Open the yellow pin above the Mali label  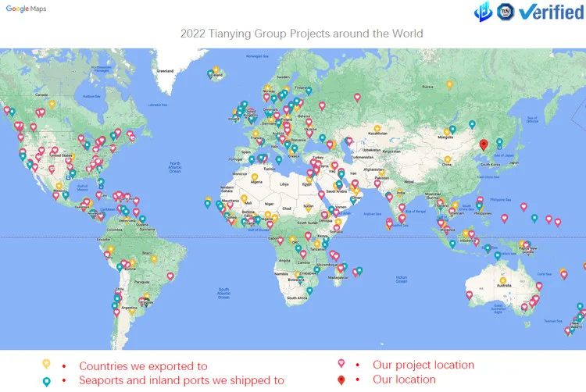pyautogui.click(x=244, y=198)
